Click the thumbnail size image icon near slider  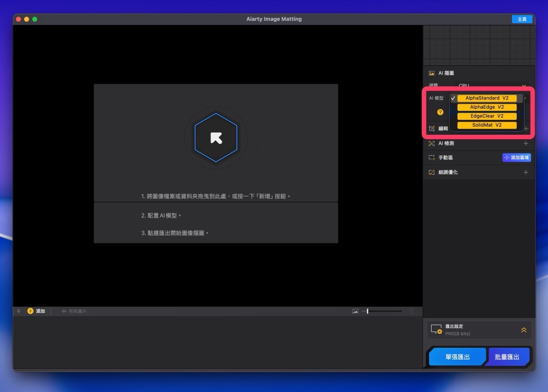point(355,311)
